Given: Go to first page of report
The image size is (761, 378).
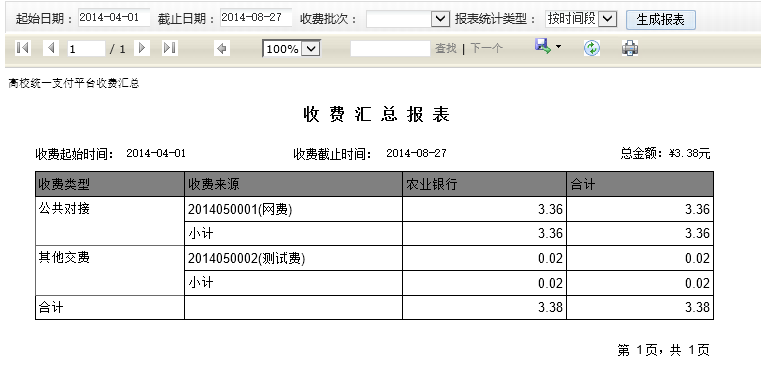Looking at the screenshot, I should click(23, 48).
